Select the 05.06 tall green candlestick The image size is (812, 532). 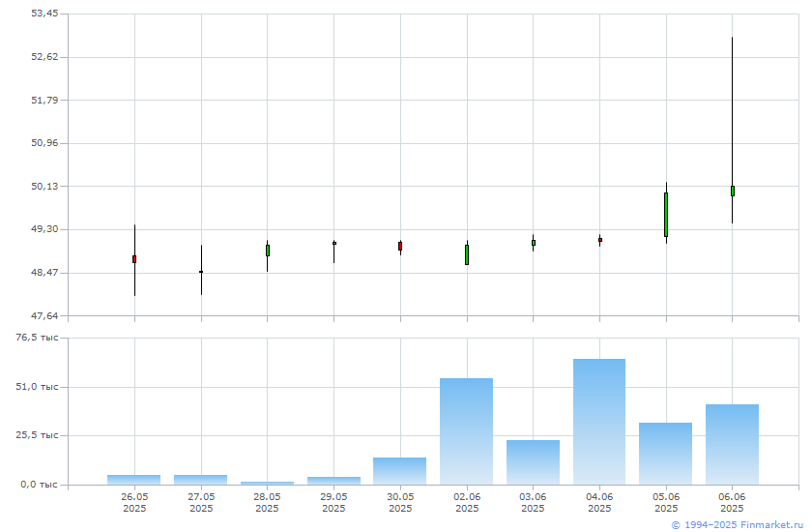(x=666, y=215)
